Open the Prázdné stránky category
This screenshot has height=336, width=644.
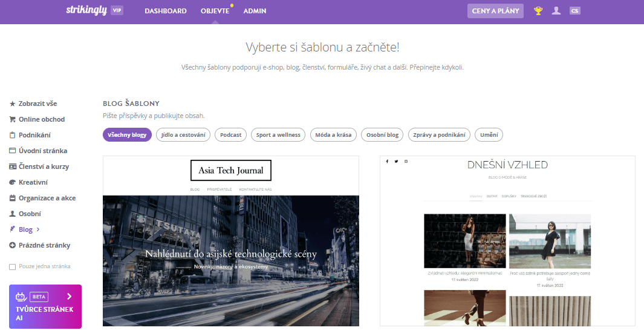[44, 245]
